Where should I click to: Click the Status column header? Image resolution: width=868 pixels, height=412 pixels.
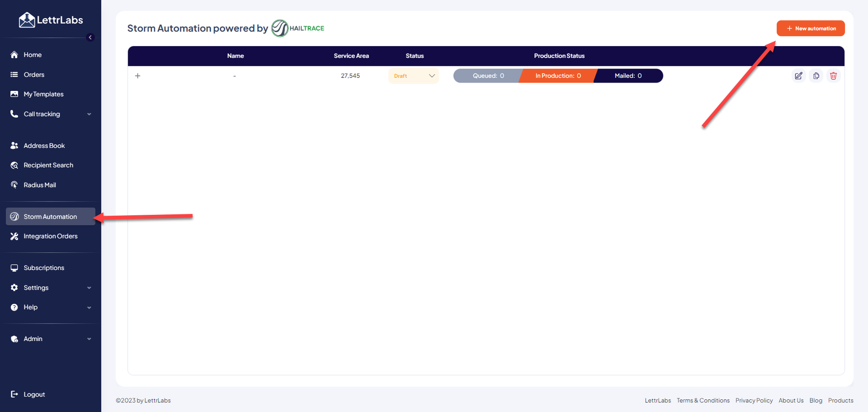coord(415,56)
